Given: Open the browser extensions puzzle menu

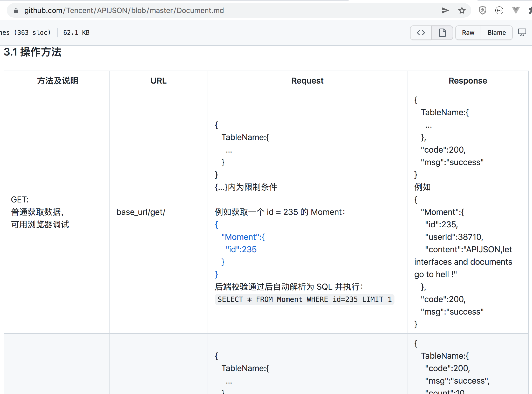Looking at the screenshot, I should coord(530,11).
